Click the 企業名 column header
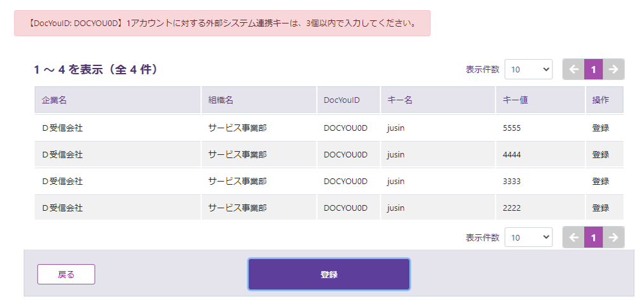The image size is (644, 306). click(118, 100)
